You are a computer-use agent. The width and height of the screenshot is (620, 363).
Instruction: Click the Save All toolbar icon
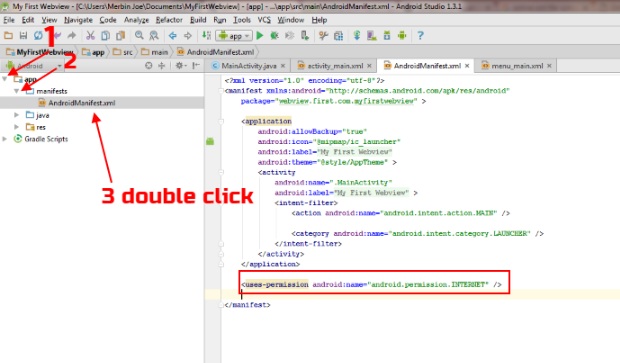click(x=23, y=36)
